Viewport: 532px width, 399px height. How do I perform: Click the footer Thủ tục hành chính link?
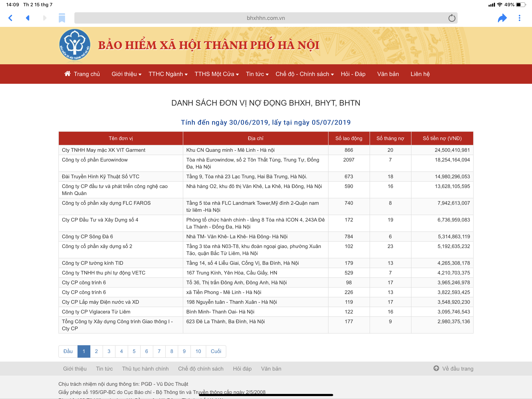145,369
